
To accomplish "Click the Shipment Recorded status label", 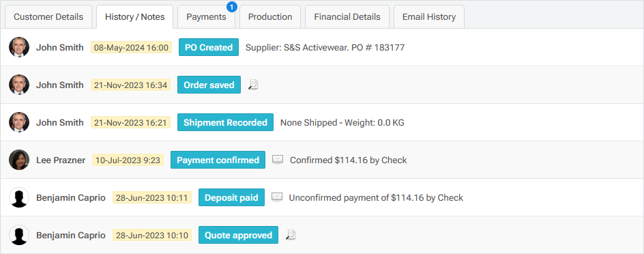I will click(226, 122).
